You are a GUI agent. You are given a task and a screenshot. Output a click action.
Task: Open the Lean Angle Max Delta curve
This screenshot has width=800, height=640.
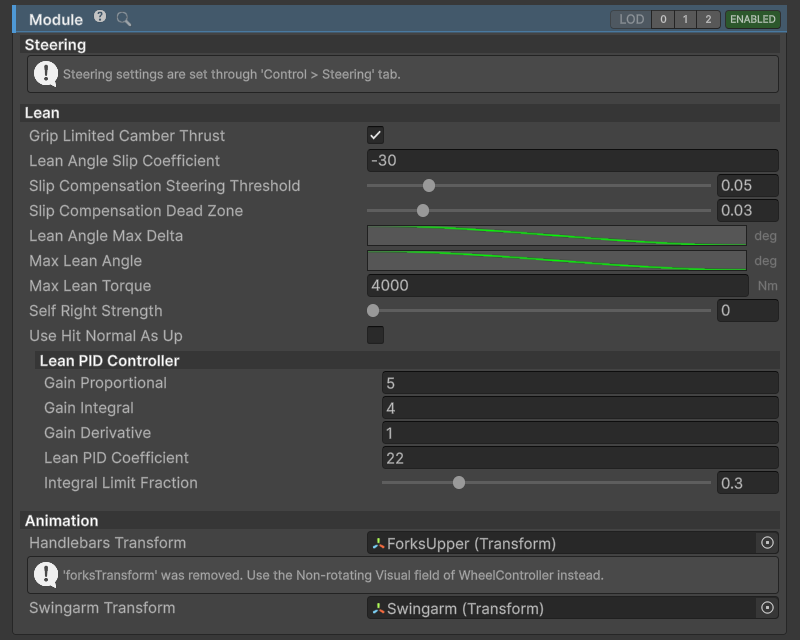click(557, 236)
